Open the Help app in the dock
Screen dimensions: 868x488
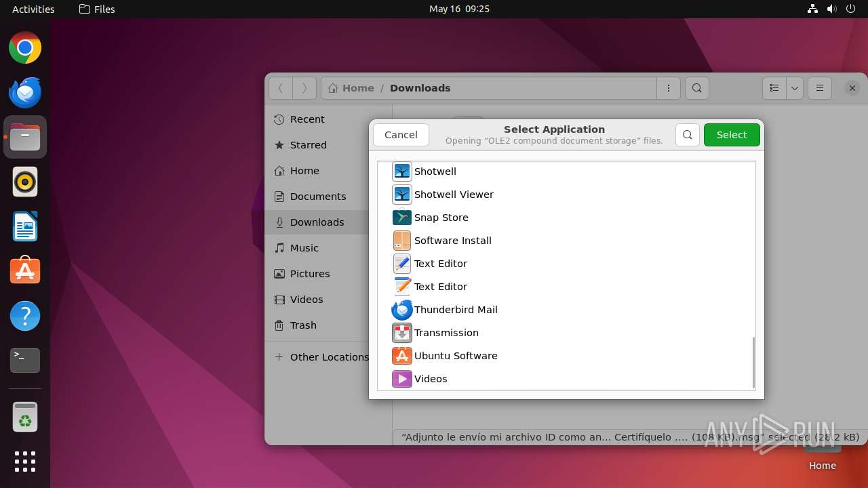25,316
